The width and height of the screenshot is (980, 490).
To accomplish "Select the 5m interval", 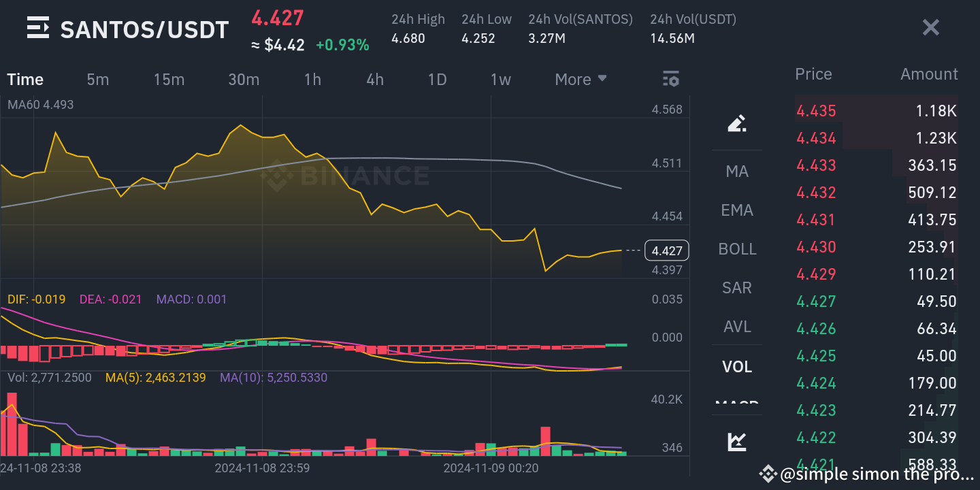I will (98, 80).
